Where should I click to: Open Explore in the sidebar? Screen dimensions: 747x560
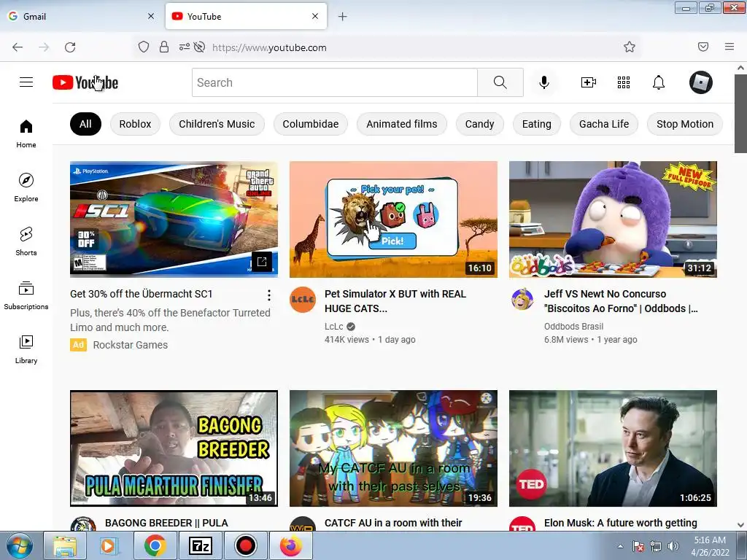coord(26,187)
